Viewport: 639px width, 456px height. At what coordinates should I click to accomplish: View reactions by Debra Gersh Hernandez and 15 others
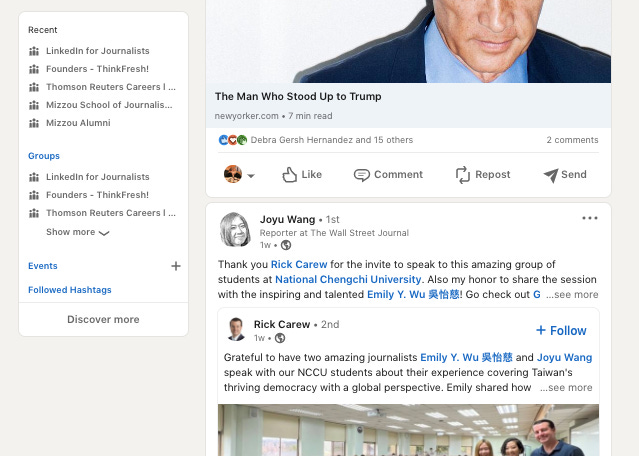332,140
